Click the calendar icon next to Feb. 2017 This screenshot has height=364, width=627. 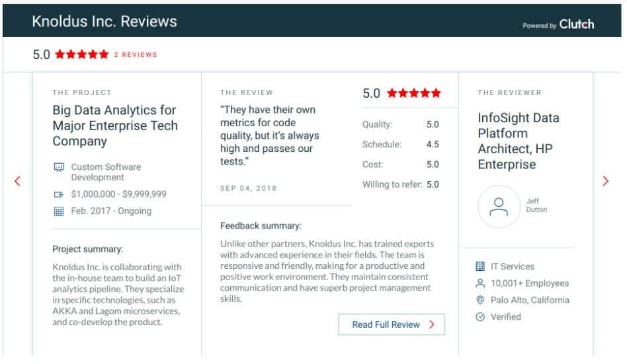click(59, 211)
